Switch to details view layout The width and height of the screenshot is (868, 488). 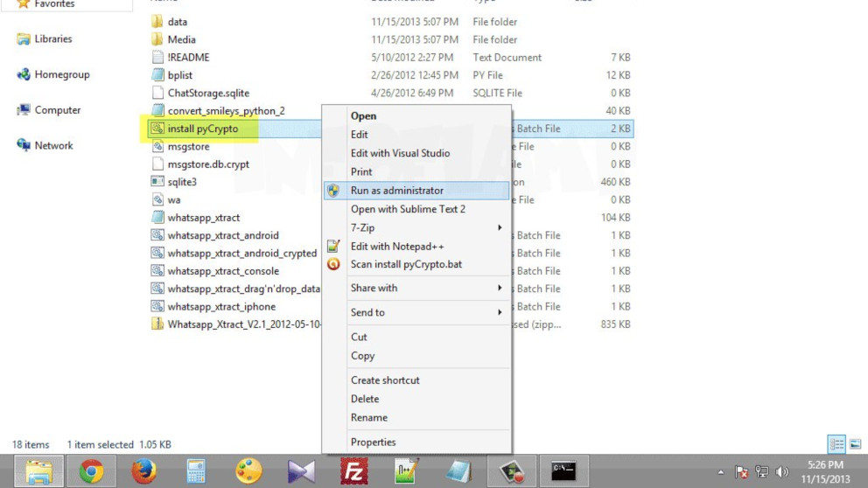pos(836,444)
